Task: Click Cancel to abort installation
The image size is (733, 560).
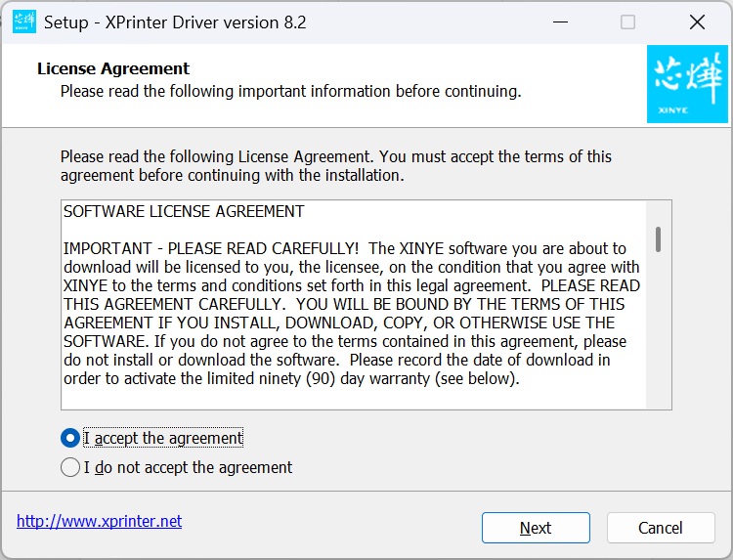Action: (661, 528)
